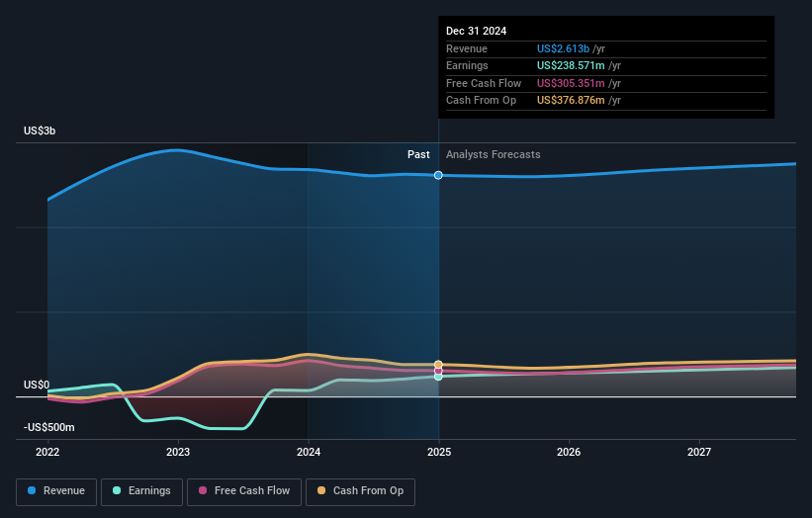The image size is (812, 518).
Task: Click the US$0 y-axis label
Action: coord(37,385)
